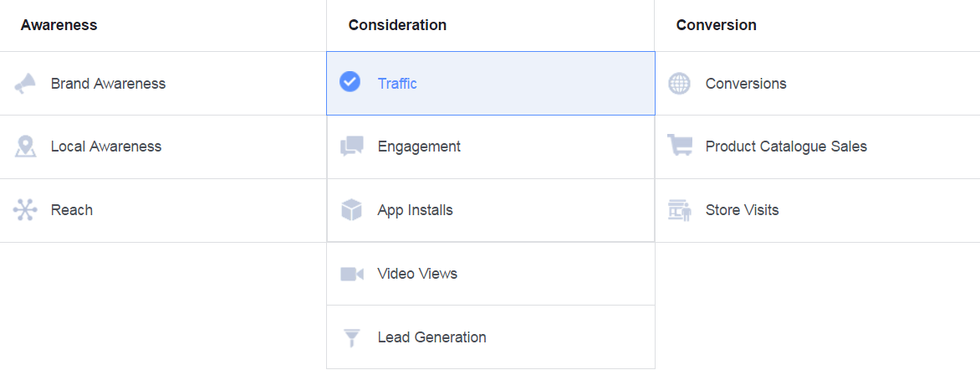
Task: Toggle the Traffic selected checkmark
Action: click(x=350, y=82)
